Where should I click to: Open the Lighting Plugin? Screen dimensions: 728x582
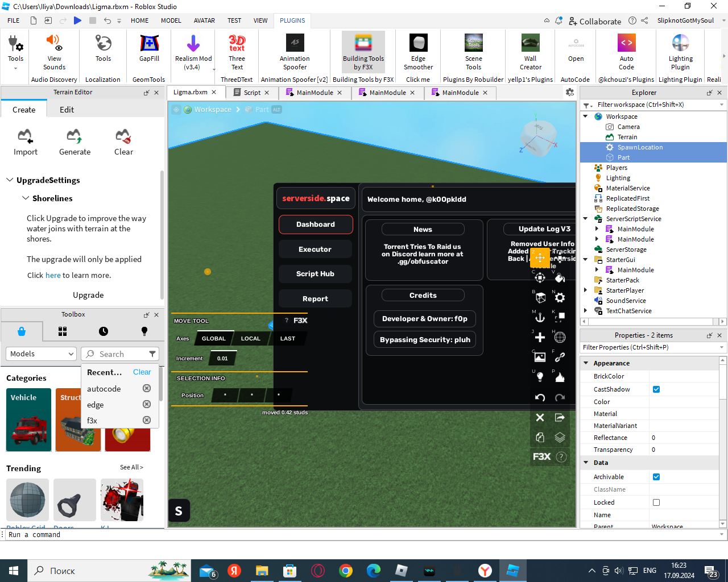[680, 52]
